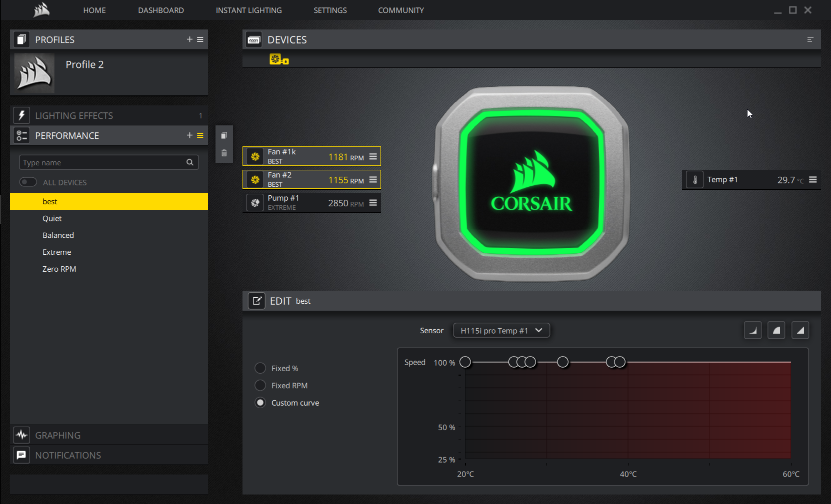This screenshot has width=831, height=504.
Task: Click the Profiles panel icon
Action: (x=21, y=39)
